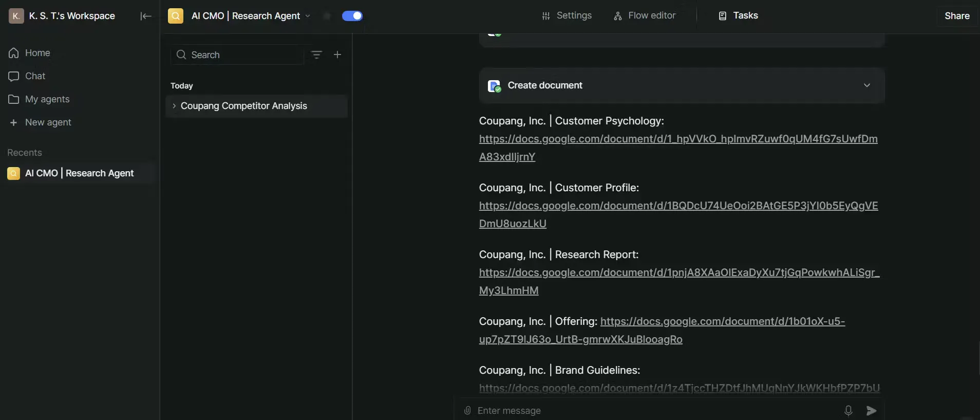Select the Coupang Competitor Analysis task row
This screenshot has height=420, width=980.
coord(256,106)
